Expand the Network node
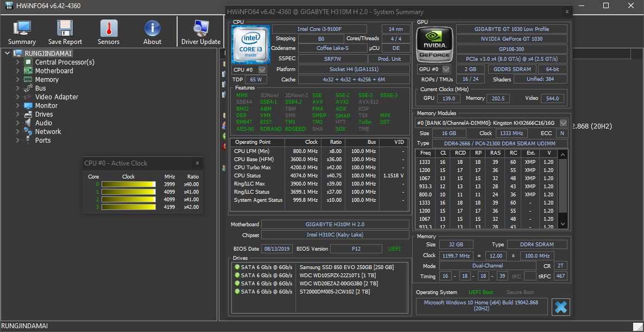Screen dimensions: 644x332 coord(18,131)
